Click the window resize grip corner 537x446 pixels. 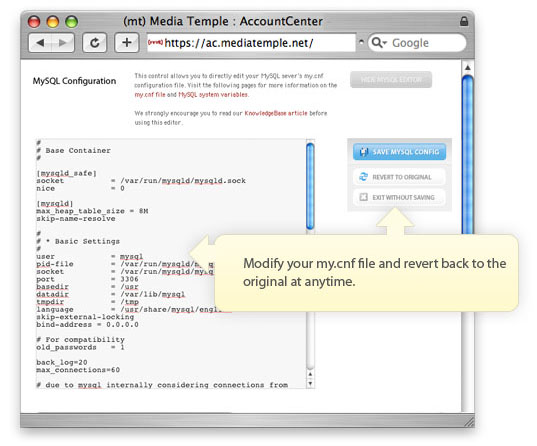pos(469,422)
